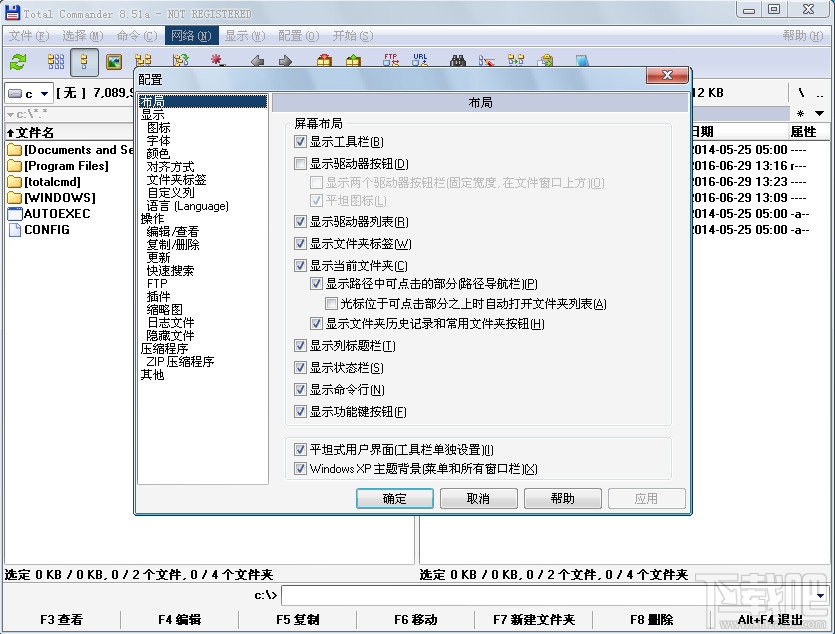This screenshot has width=835, height=634.
Task: Go forward using the right arrow icon
Action: 285,61
